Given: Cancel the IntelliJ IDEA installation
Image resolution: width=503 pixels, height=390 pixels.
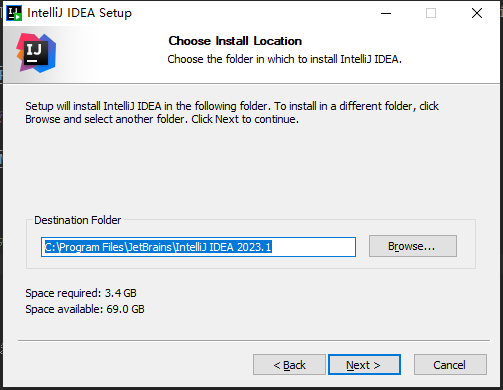Looking at the screenshot, I should click(450, 365).
